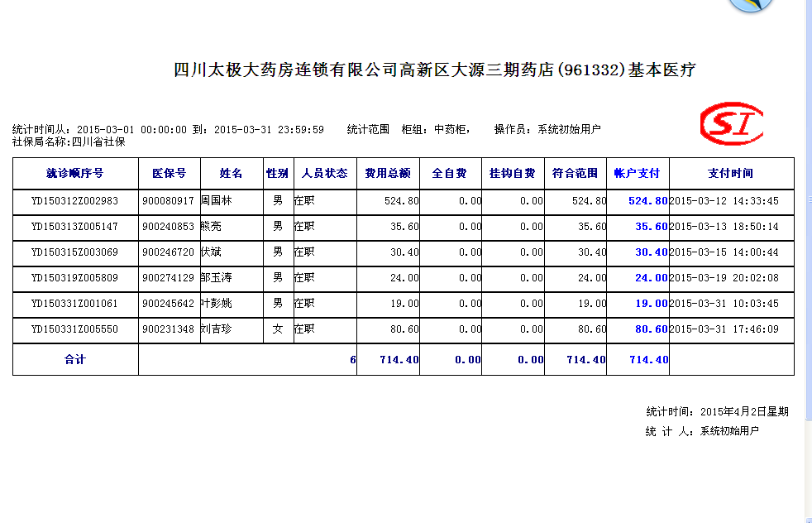This screenshot has height=523, width=812.
Task: Select record YD150315Z003069
Action: tap(74, 252)
